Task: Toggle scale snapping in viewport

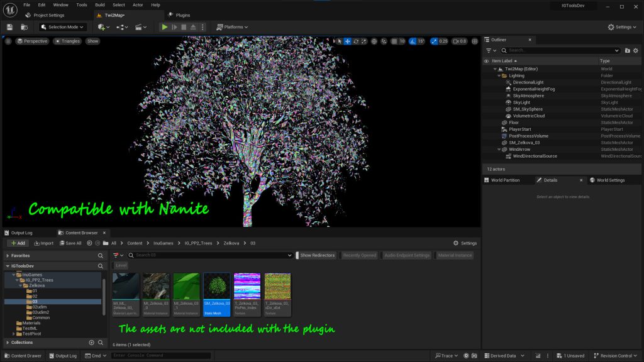Action: coord(434,41)
